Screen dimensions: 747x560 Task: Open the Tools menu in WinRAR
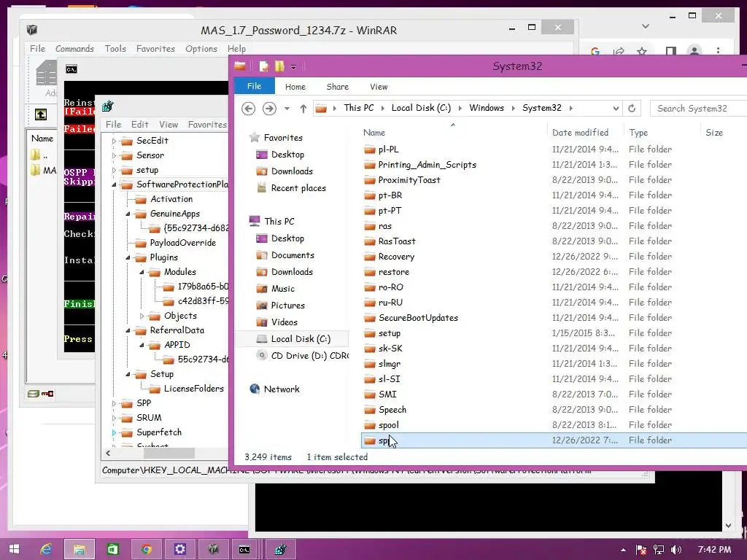(115, 49)
